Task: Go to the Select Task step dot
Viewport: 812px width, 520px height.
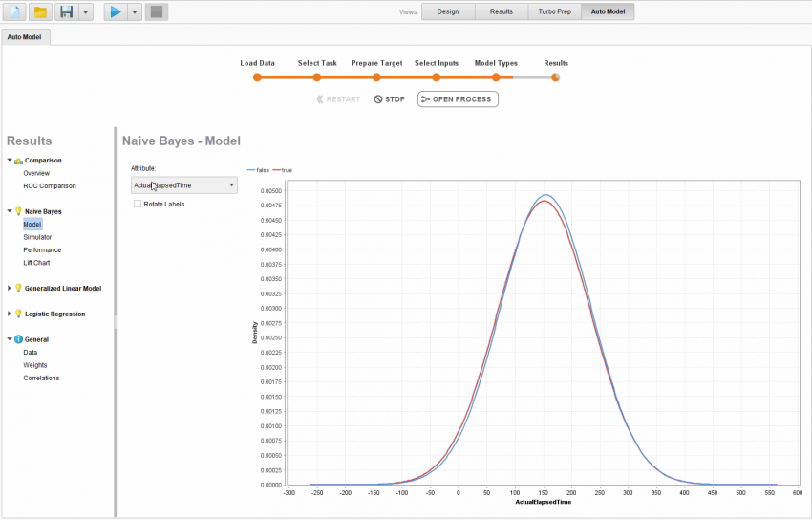Action: click(x=317, y=77)
